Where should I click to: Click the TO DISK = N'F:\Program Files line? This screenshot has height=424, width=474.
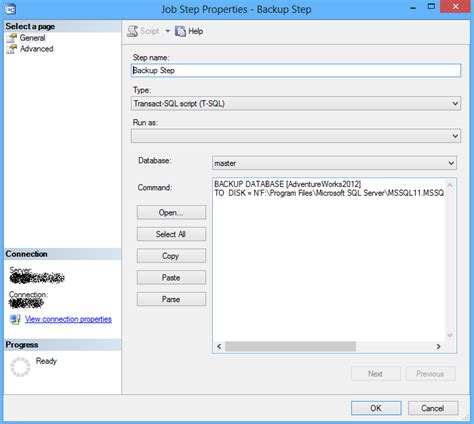point(329,193)
